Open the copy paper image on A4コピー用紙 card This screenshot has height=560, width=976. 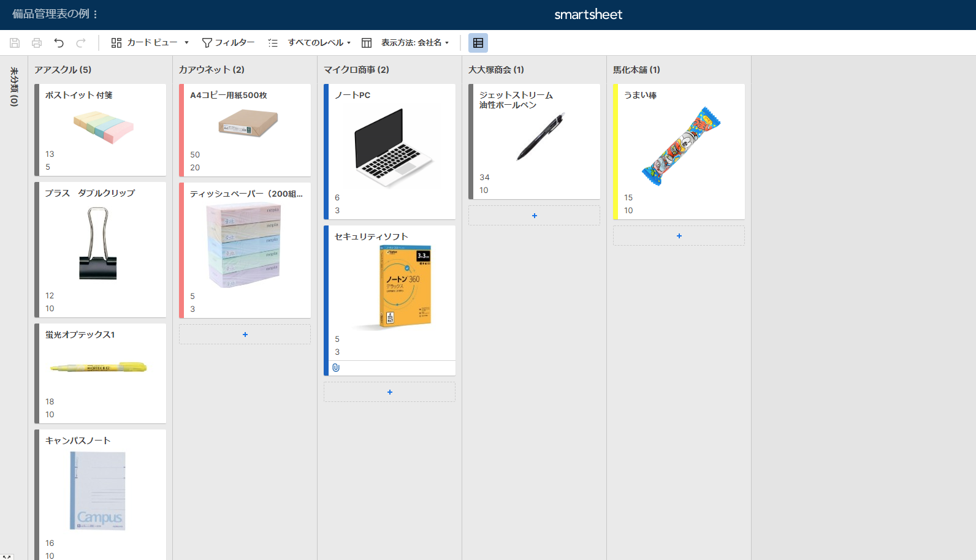248,123
